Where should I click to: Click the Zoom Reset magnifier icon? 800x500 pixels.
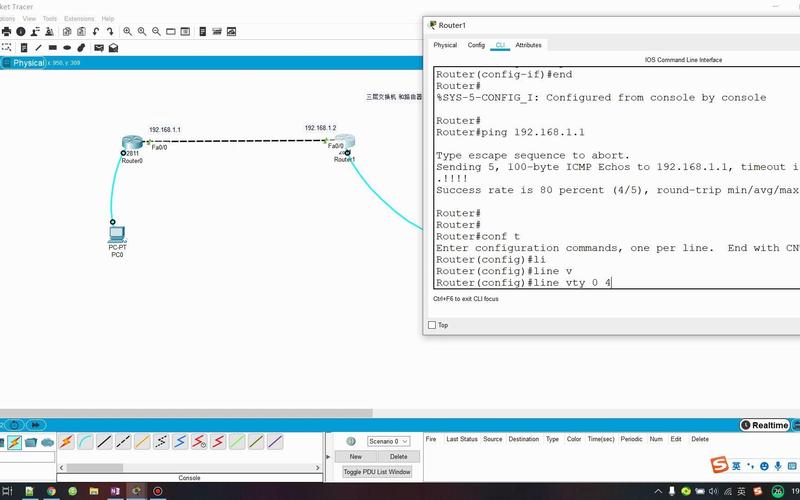pos(142,32)
